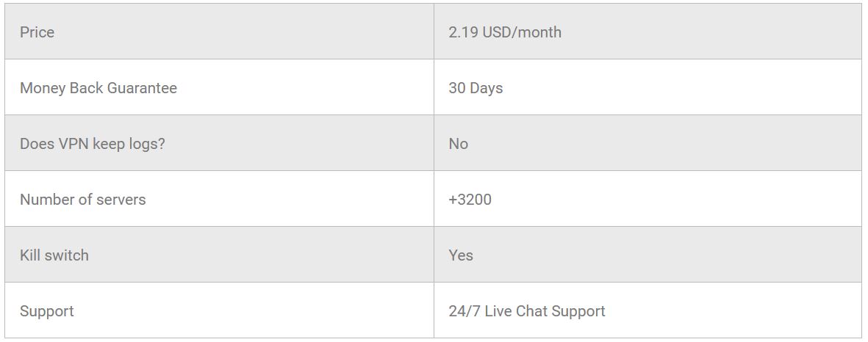
Task: Select the 'Yes' kill switch value
Action: [x=461, y=255]
